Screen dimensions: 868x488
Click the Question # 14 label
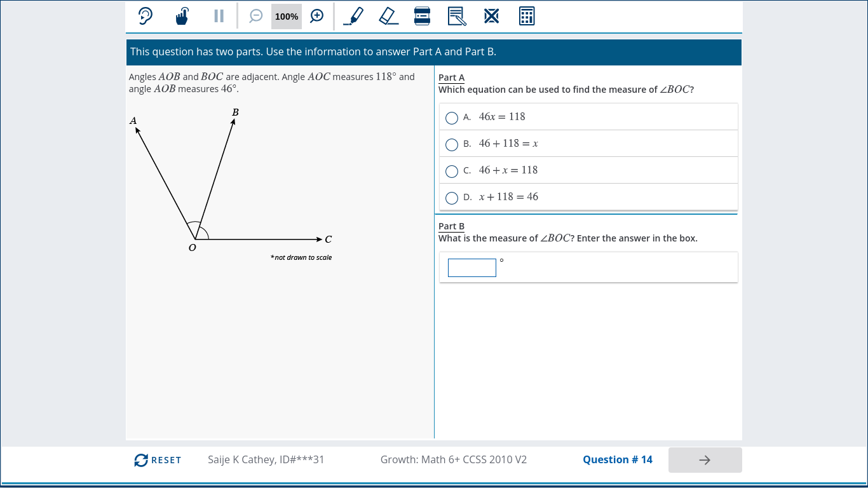pos(618,459)
